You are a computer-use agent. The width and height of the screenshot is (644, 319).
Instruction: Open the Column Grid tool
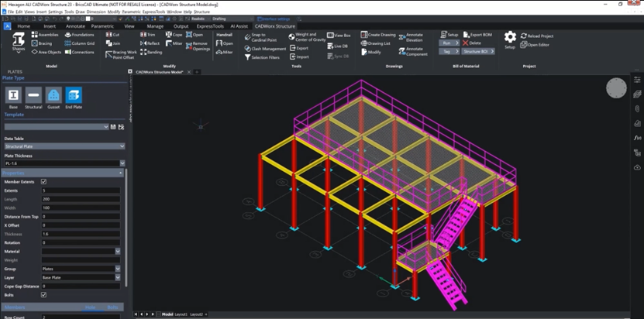(x=80, y=43)
